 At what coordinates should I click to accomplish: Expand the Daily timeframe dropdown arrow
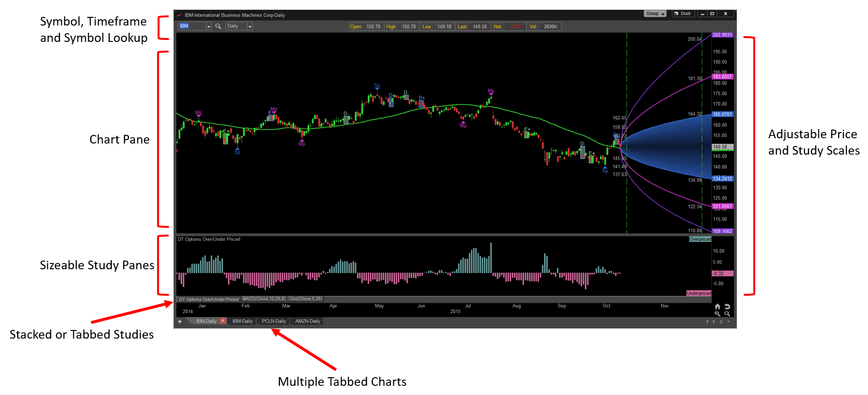tap(250, 26)
